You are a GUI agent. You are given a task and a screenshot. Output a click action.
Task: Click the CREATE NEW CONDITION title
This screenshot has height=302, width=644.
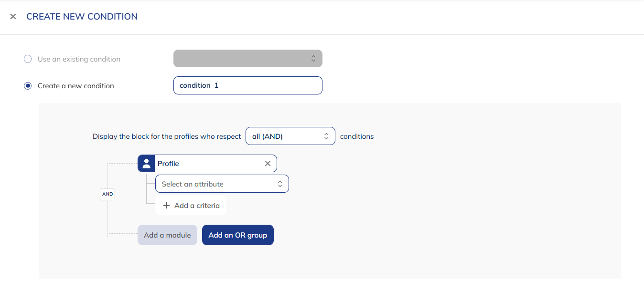[82, 16]
